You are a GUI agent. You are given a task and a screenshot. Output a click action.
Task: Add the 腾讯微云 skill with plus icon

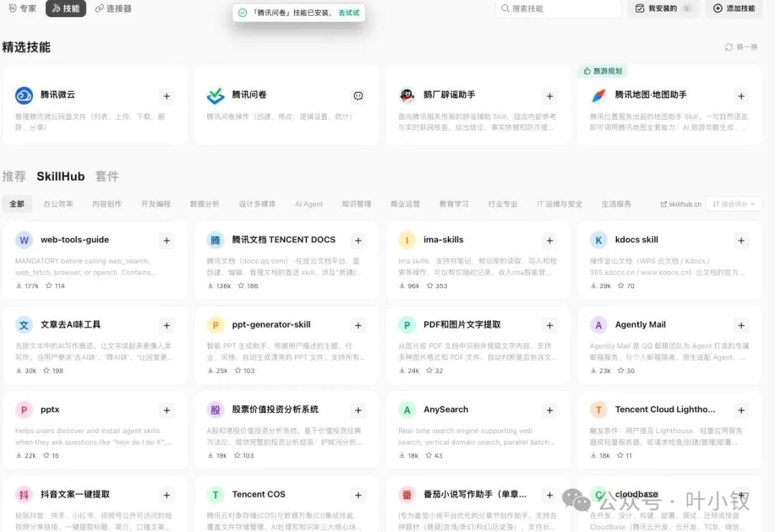click(166, 96)
